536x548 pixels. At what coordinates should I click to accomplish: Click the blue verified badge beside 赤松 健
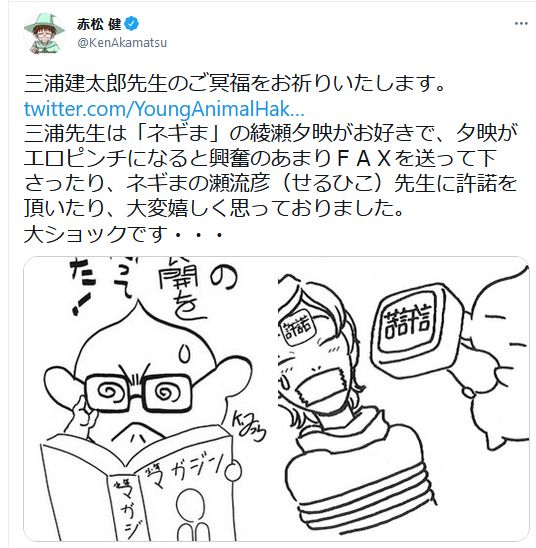tap(132, 24)
